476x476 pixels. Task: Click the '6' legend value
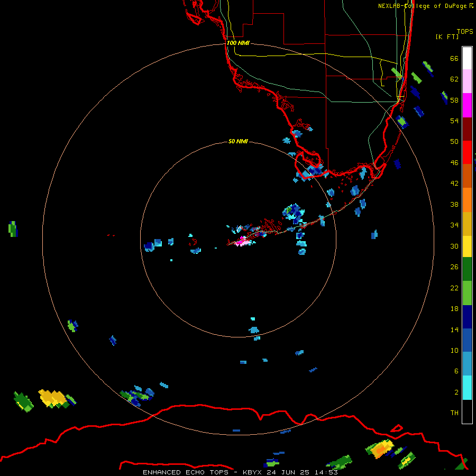point(456,371)
